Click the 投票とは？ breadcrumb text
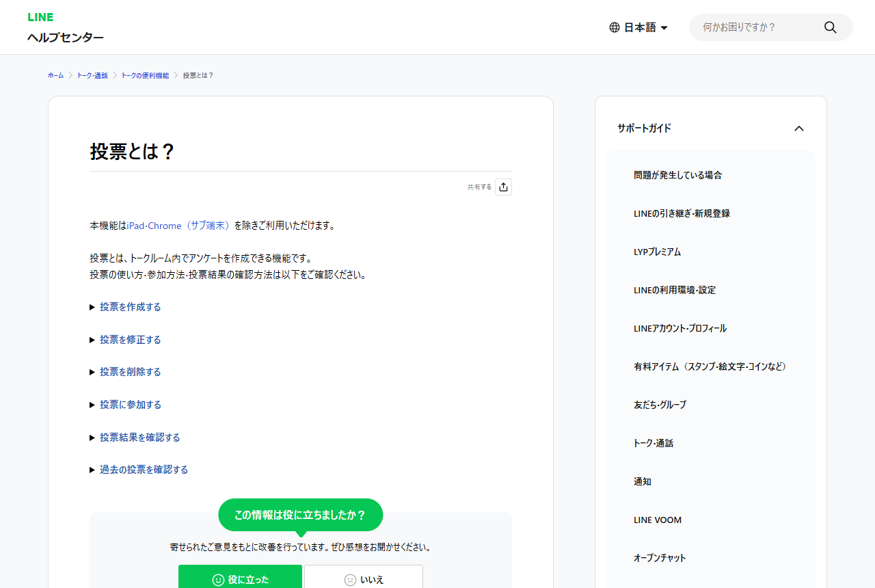The image size is (875, 588). 198,75
